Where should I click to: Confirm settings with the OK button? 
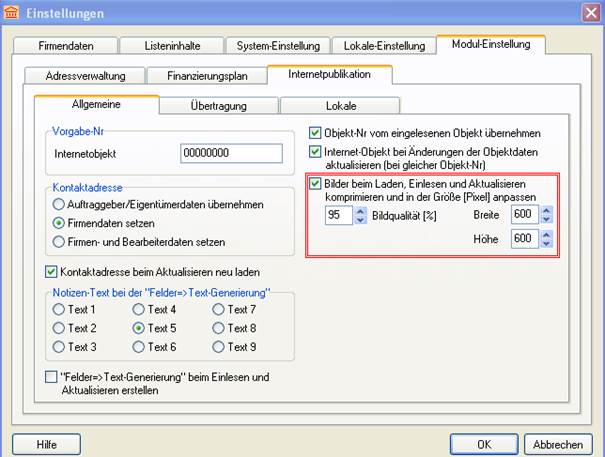point(484,444)
